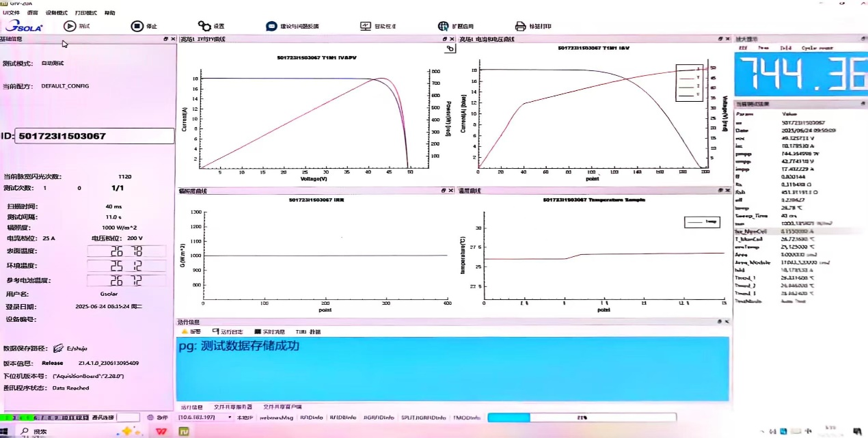Screen dimensions: 868x438
Task: Open the UI文件 menu
Action: point(11,12)
